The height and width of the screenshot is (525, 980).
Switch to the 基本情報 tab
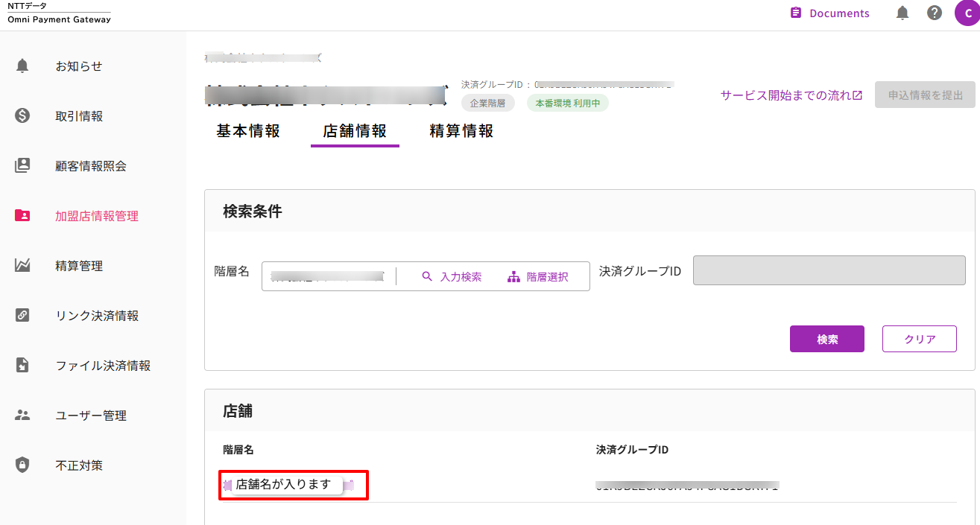click(x=248, y=131)
